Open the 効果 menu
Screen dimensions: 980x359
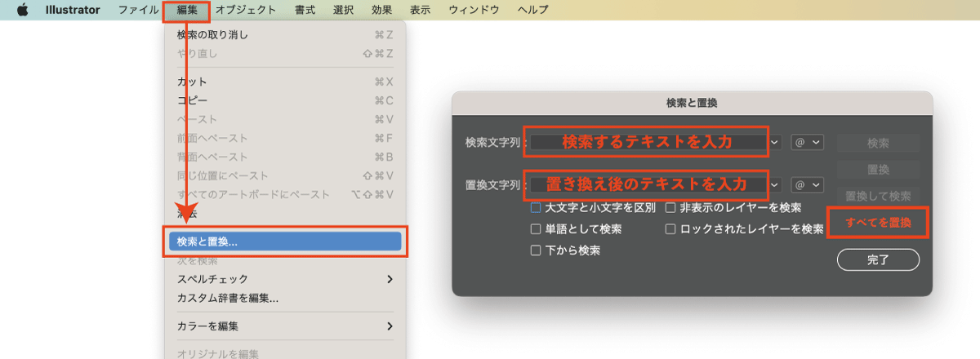[x=381, y=11]
